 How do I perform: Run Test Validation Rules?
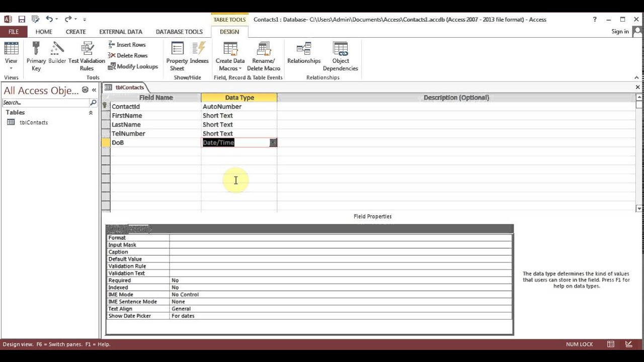87,56
